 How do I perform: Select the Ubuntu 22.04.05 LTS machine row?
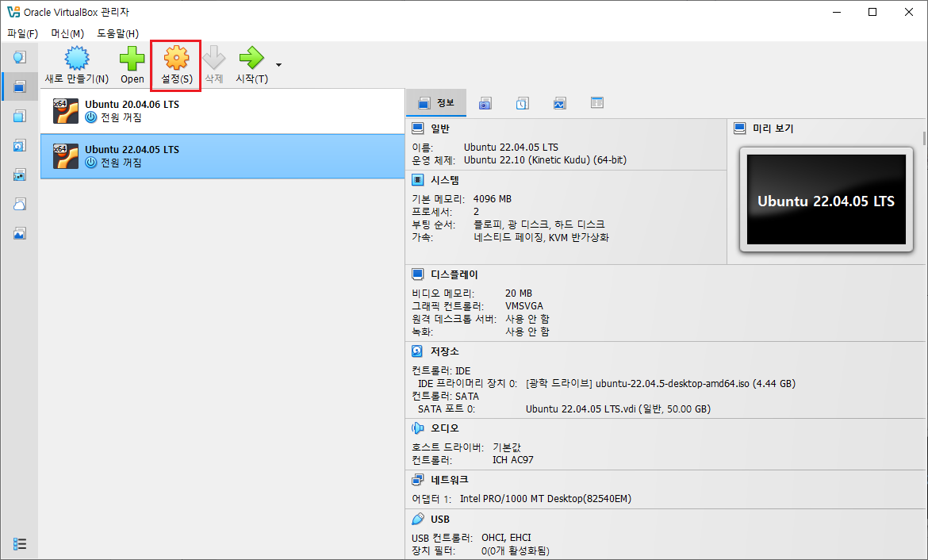(x=223, y=156)
